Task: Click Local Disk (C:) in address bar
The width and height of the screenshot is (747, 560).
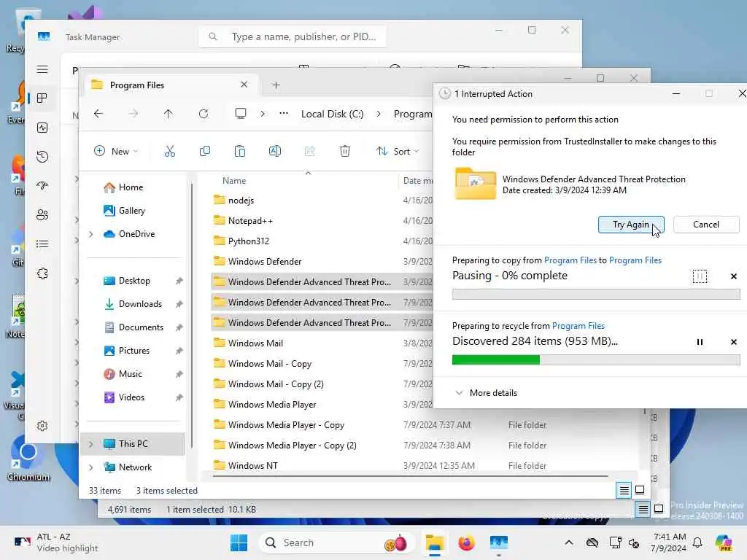Action: (332, 114)
